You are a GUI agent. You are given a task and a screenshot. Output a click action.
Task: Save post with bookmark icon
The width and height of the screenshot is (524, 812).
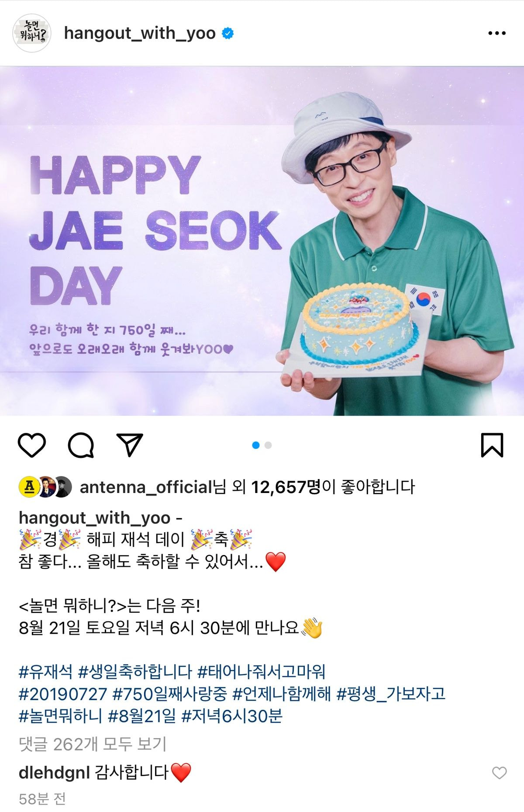pos(492,445)
